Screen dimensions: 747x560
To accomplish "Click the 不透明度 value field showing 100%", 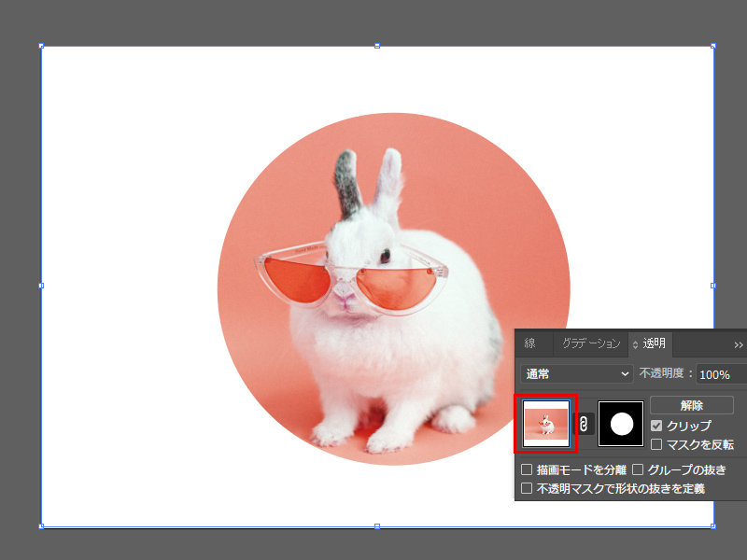I will click(716, 374).
